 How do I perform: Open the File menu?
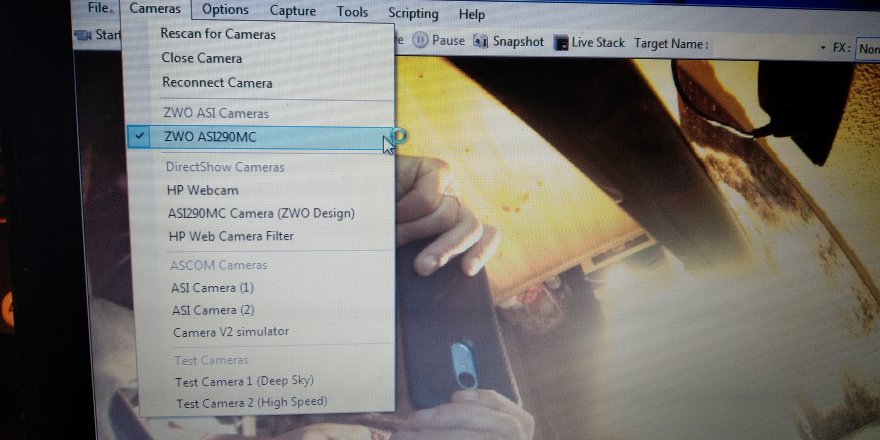(x=99, y=7)
